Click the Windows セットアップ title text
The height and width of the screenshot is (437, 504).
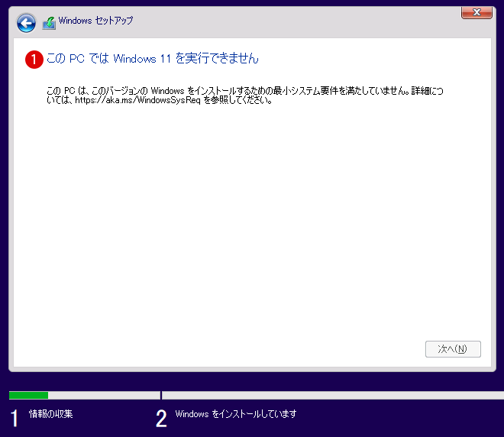[x=95, y=21]
